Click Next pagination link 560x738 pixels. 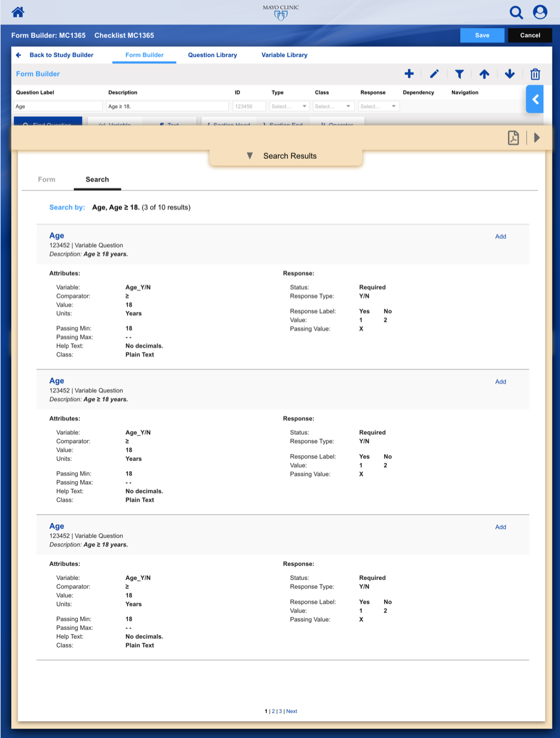pyautogui.click(x=291, y=711)
